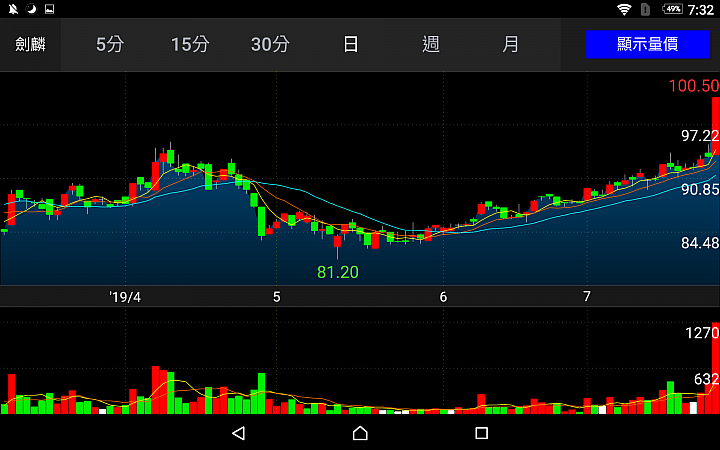
Task: Click the 90.85 price axis label
Action: click(700, 189)
